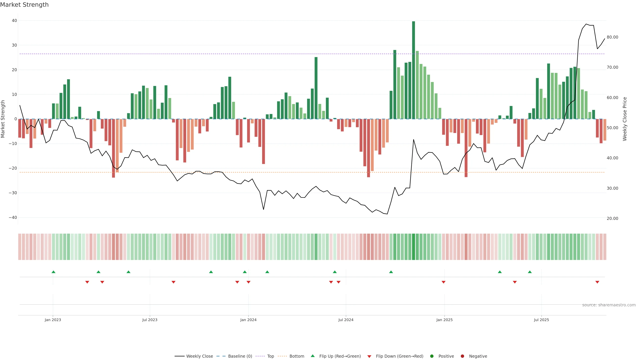Image resolution: width=644 pixels, height=362 pixels.
Task: Click the tallest green bar near 40
Action: (x=414, y=70)
